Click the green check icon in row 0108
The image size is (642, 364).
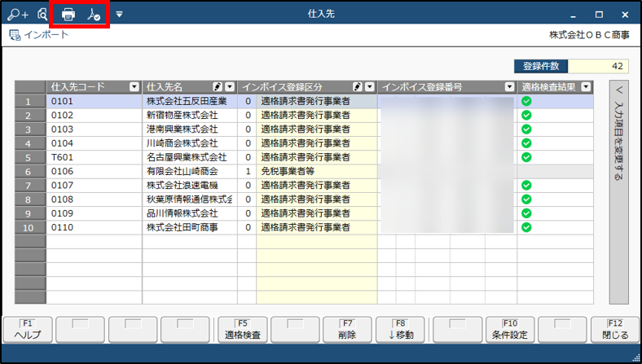[526, 200]
